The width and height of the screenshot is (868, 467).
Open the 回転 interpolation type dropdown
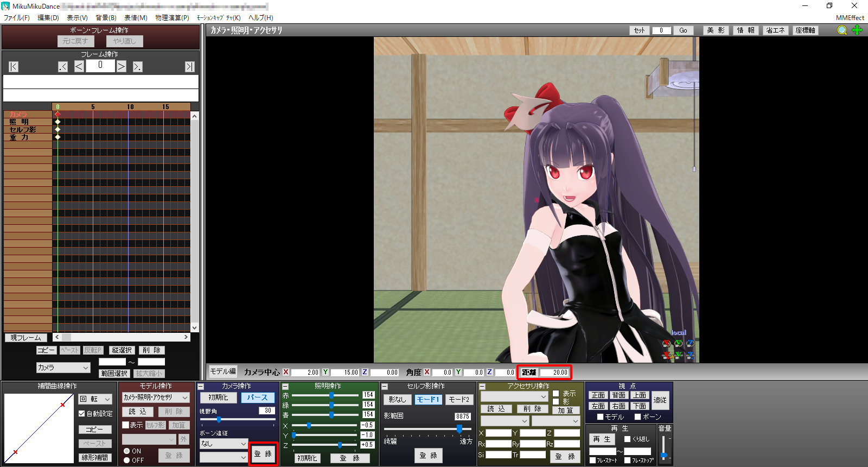click(x=95, y=399)
